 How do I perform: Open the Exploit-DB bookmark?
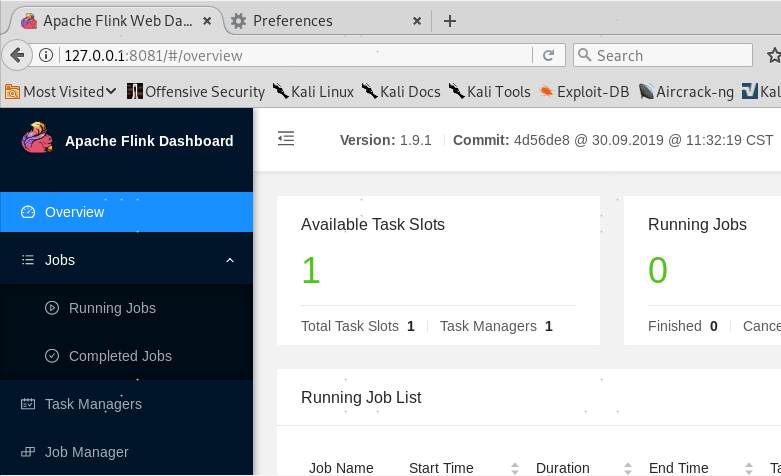(x=584, y=92)
